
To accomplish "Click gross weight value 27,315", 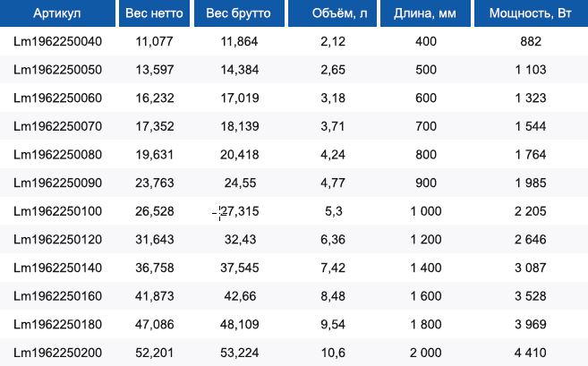I will coord(240,211).
